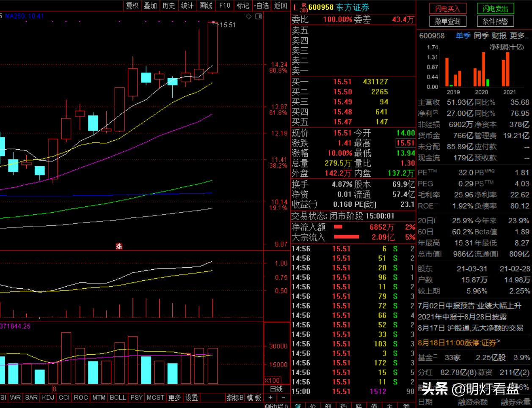
Task: Click the 东方证券 stock name
Action: 353,7
